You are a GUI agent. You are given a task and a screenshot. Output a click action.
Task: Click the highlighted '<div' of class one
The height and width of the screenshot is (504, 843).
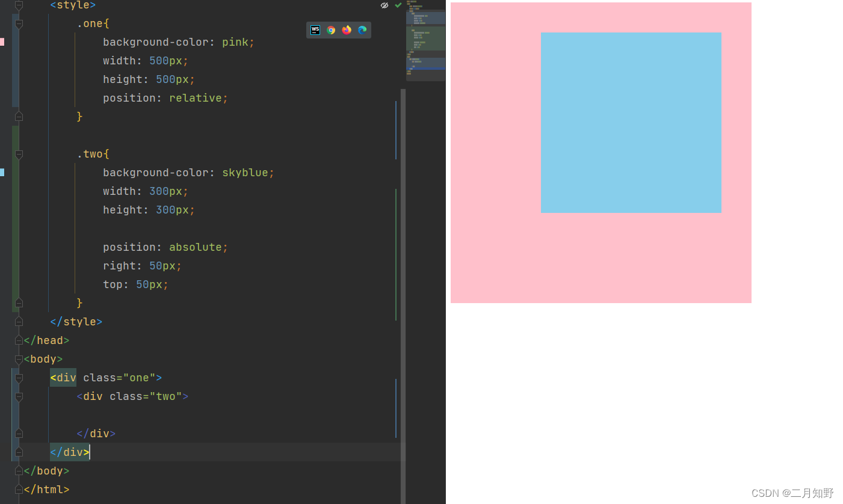click(63, 378)
